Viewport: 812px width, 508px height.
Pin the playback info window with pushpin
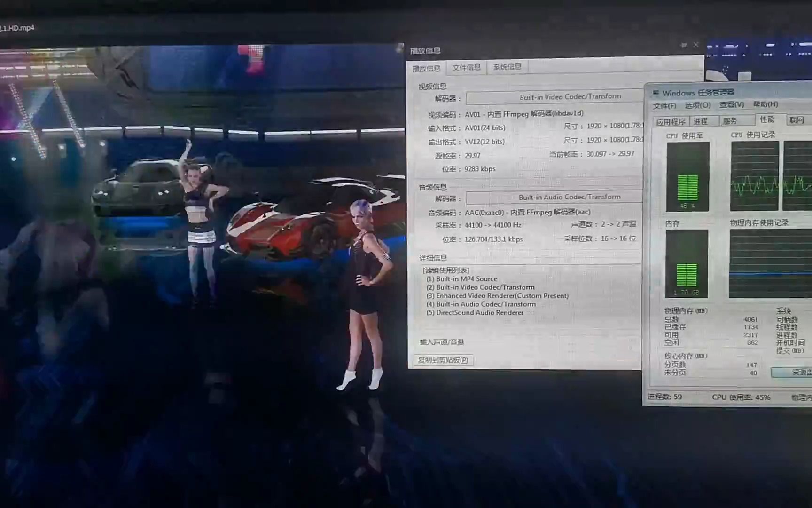point(684,45)
